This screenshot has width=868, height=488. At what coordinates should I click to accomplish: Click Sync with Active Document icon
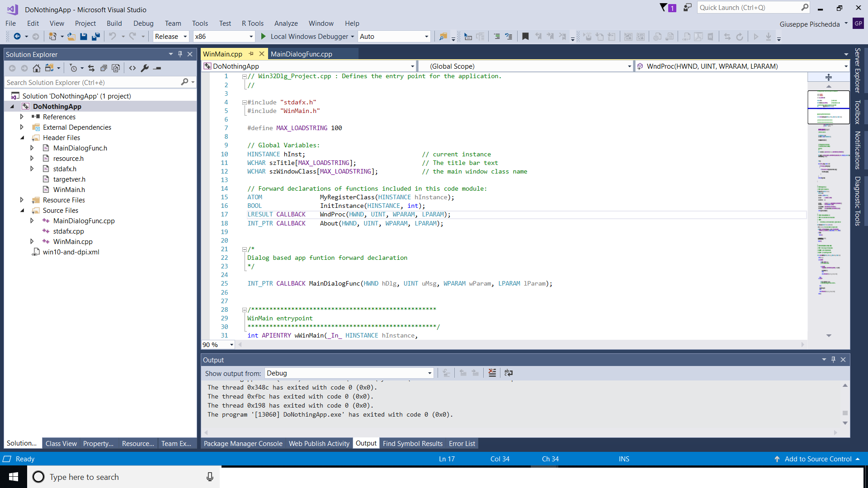coord(91,68)
